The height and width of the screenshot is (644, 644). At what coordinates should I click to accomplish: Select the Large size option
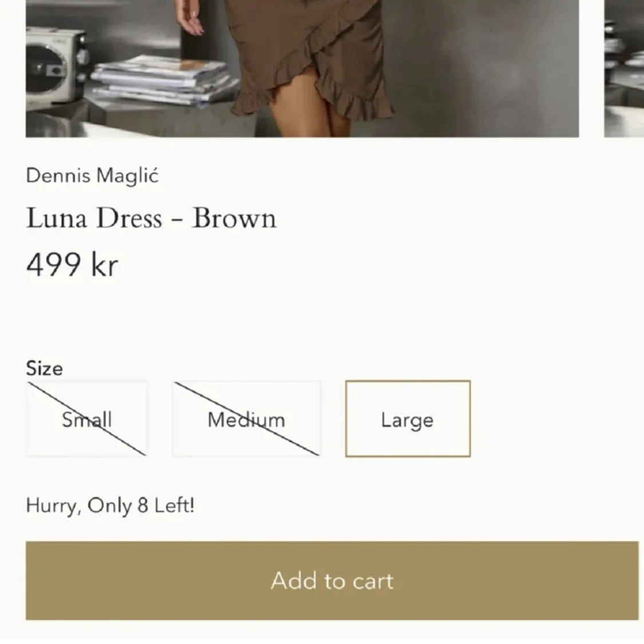click(408, 418)
